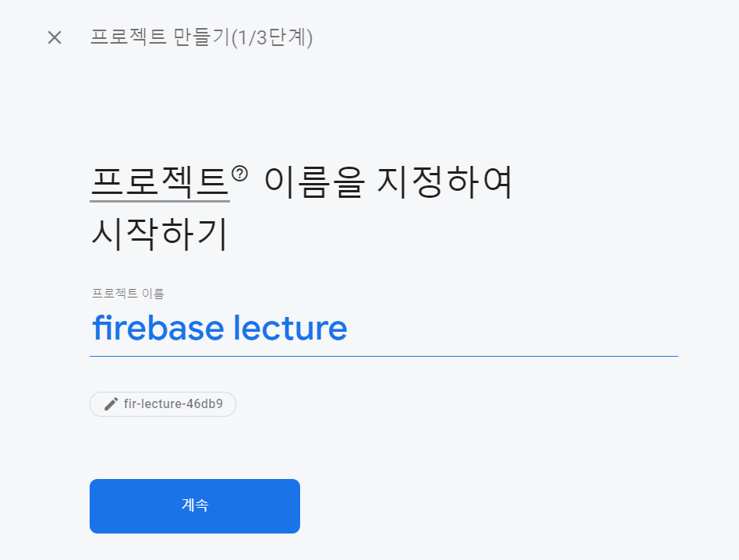Click the underlined 프로젝트 term
The image size is (739, 560).
point(159,183)
